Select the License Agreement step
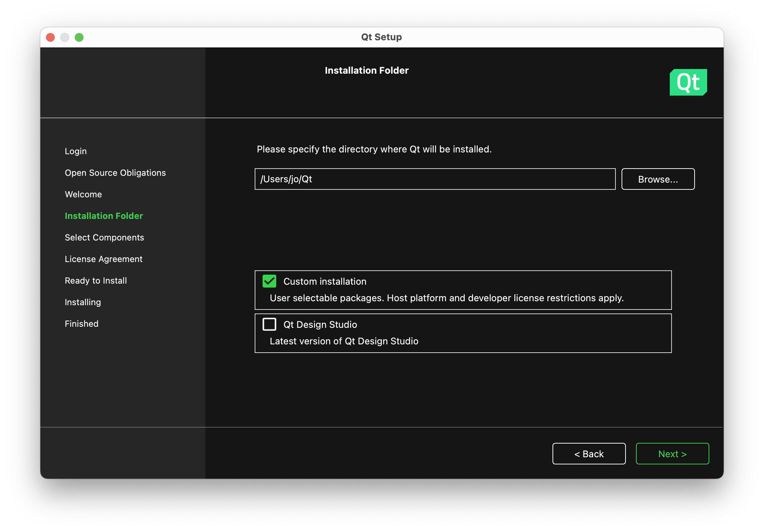 click(x=104, y=259)
